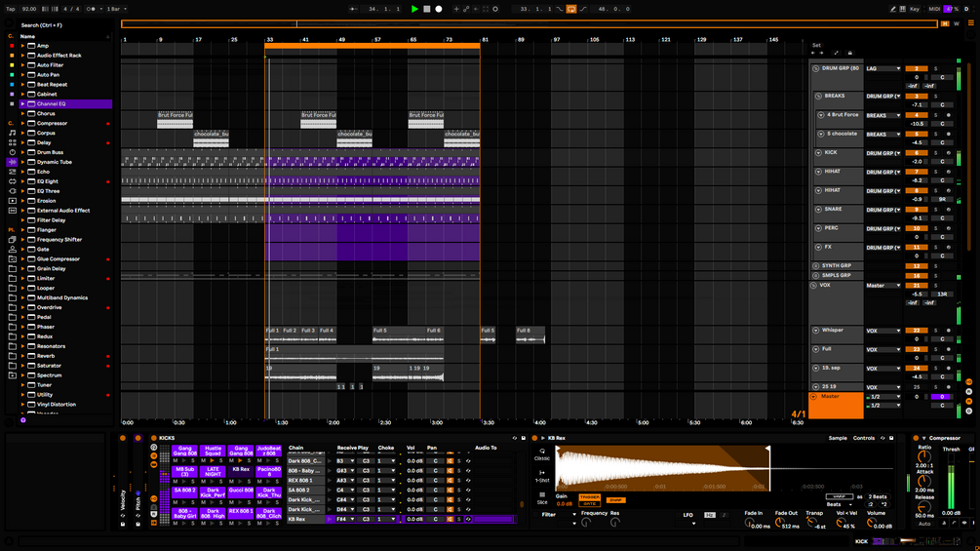Select the cyan color tag in Collections
The height and width of the screenshot is (551, 980).
coord(12,75)
